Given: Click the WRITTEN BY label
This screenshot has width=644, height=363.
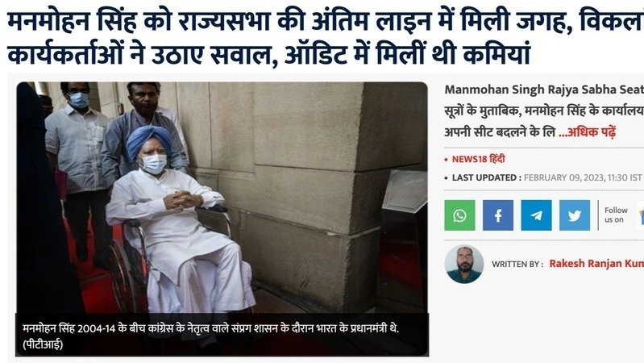Looking at the screenshot, I should pyautogui.click(x=517, y=264).
